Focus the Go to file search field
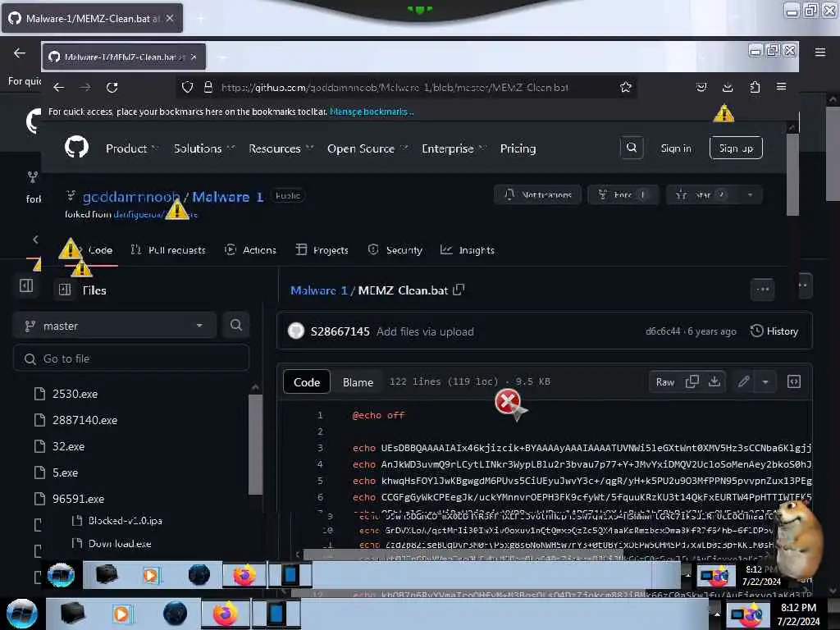Image resolution: width=840 pixels, height=630 pixels. [x=131, y=358]
